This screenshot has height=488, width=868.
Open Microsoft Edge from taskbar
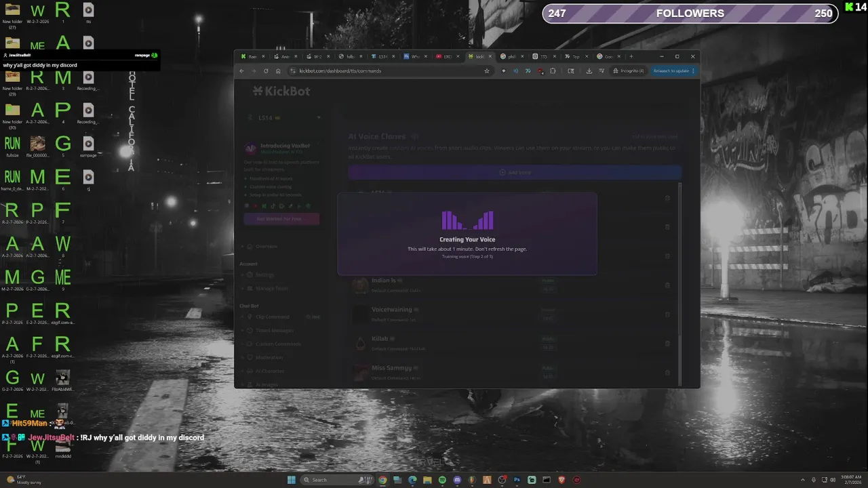pyautogui.click(x=412, y=480)
